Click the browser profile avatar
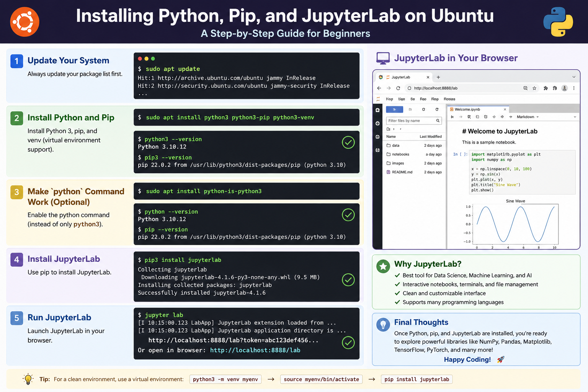The width and height of the screenshot is (588, 392). (x=564, y=88)
